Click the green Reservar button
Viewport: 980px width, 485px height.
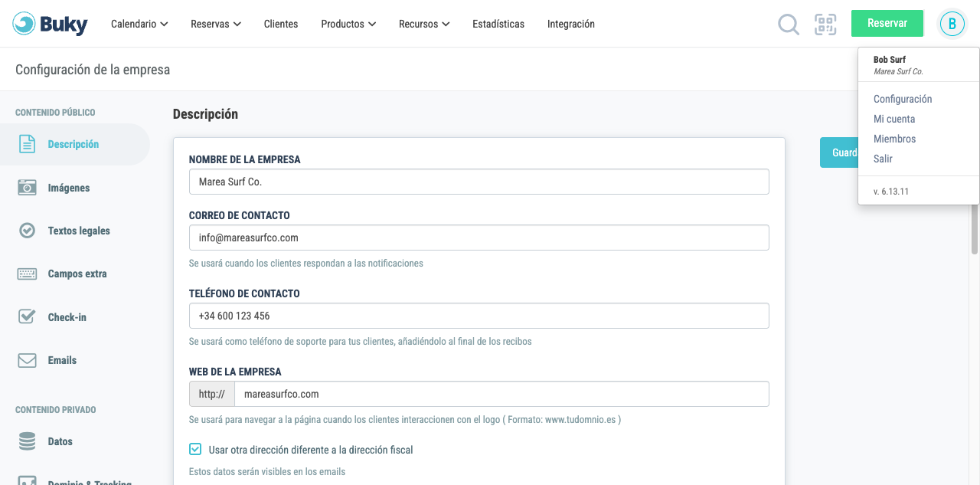[x=887, y=23]
